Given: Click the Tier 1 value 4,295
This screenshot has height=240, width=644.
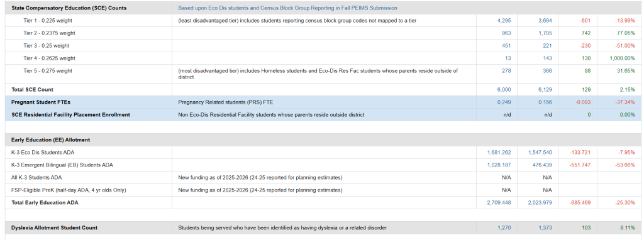Looking at the screenshot, I should (x=504, y=21).
